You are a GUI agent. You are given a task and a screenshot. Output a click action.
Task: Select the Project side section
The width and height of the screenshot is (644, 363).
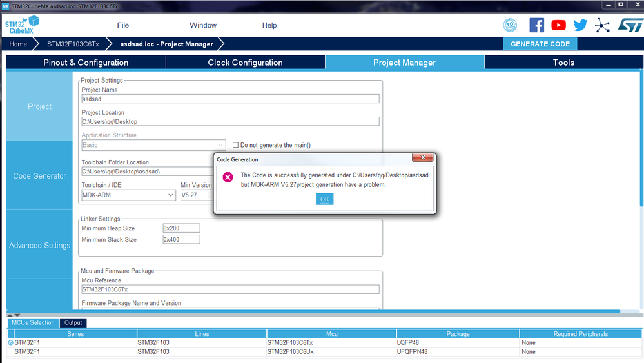[39, 106]
